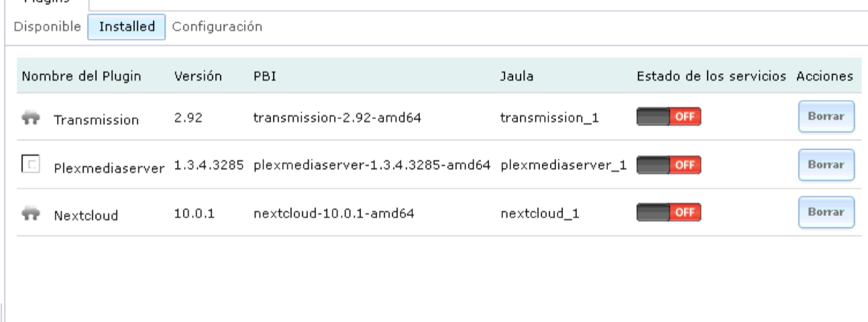This screenshot has width=868, height=322.
Task: Delete Transmission with its Borrar button
Action: [x=826, y=117]
